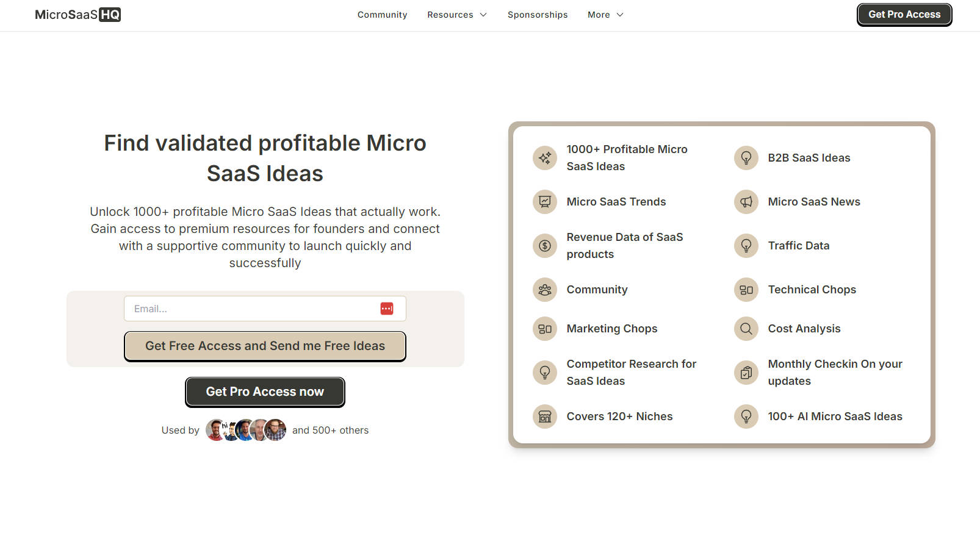The height and width of the screenshot is (558, 980).
Task: Click the storefront icon beside Covers 120+ Niches
Action: coord(544,417)
